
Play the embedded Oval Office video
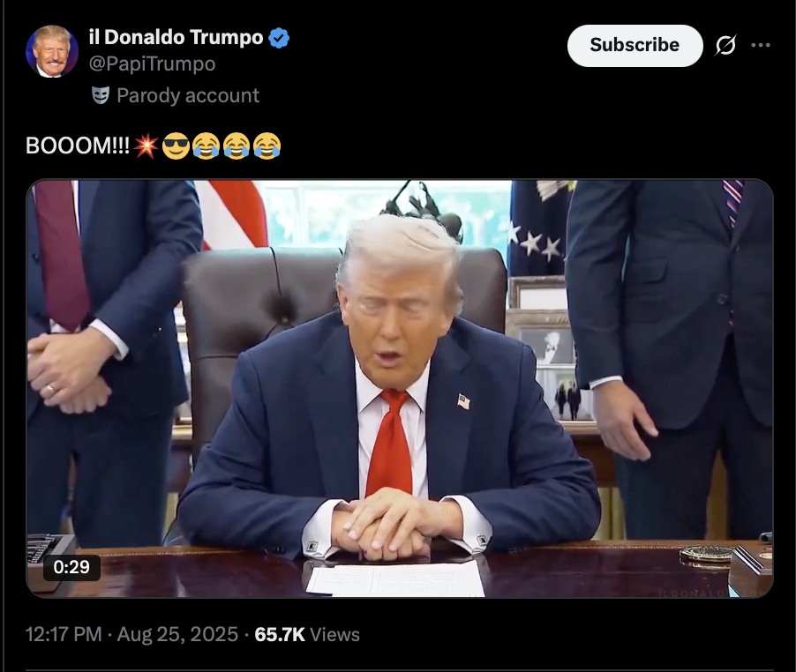pyautogui.click(x=400, y=389)
